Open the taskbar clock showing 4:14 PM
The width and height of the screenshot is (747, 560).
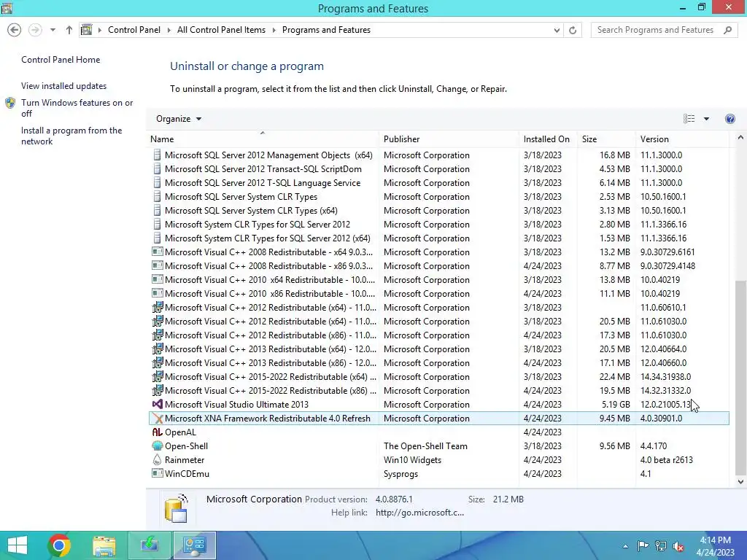click(x=715, y=546)
